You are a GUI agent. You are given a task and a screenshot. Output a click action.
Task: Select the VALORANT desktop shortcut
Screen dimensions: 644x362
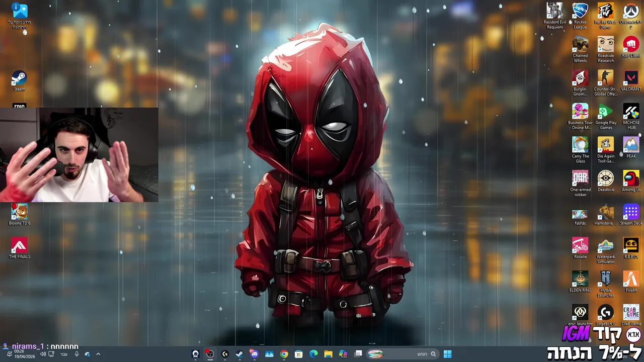tap(631, 80)
